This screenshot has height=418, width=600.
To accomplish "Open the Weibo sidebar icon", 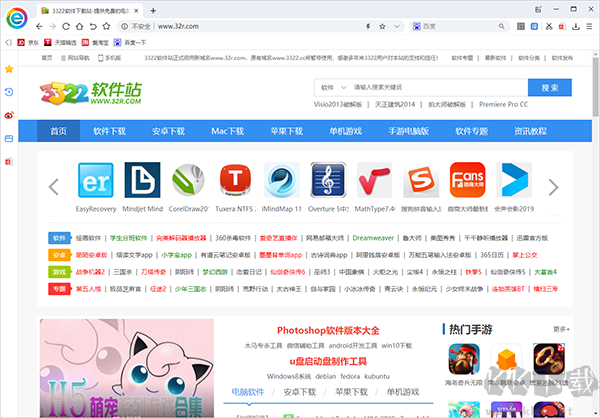I will tap(9, 115).
